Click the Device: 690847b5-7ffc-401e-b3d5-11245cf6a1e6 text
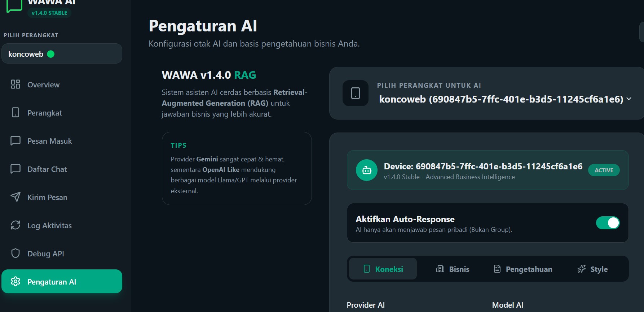Screen dimensions: 644x312 pos(483,166)
